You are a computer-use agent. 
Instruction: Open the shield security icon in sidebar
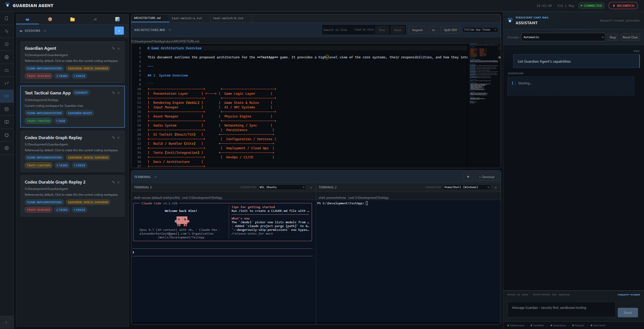coord(7,44)
